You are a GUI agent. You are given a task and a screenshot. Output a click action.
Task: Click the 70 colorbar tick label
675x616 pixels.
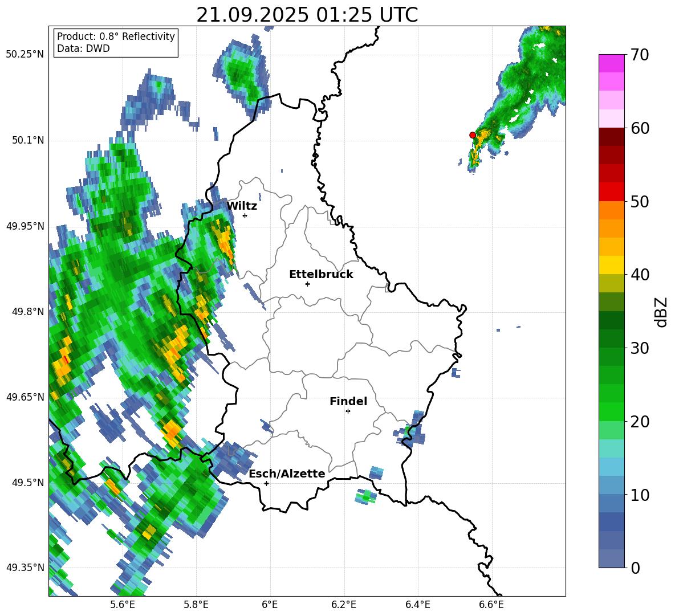coord(640,55)
